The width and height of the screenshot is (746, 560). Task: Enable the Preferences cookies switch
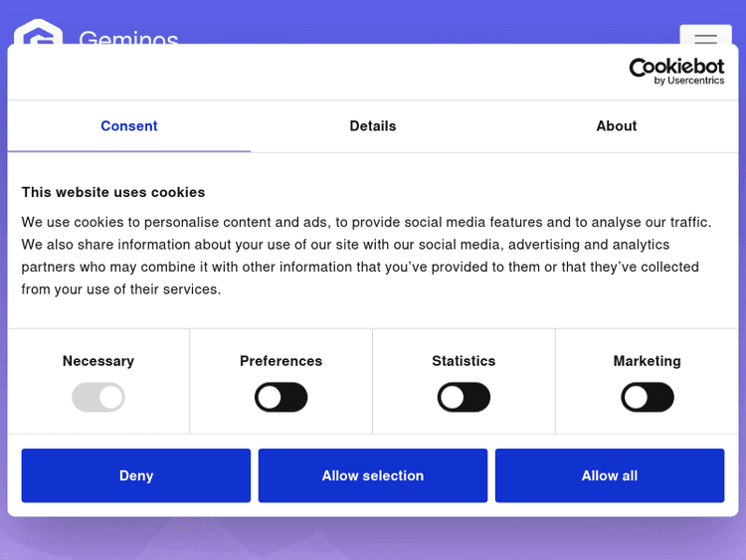coord(281,398)
